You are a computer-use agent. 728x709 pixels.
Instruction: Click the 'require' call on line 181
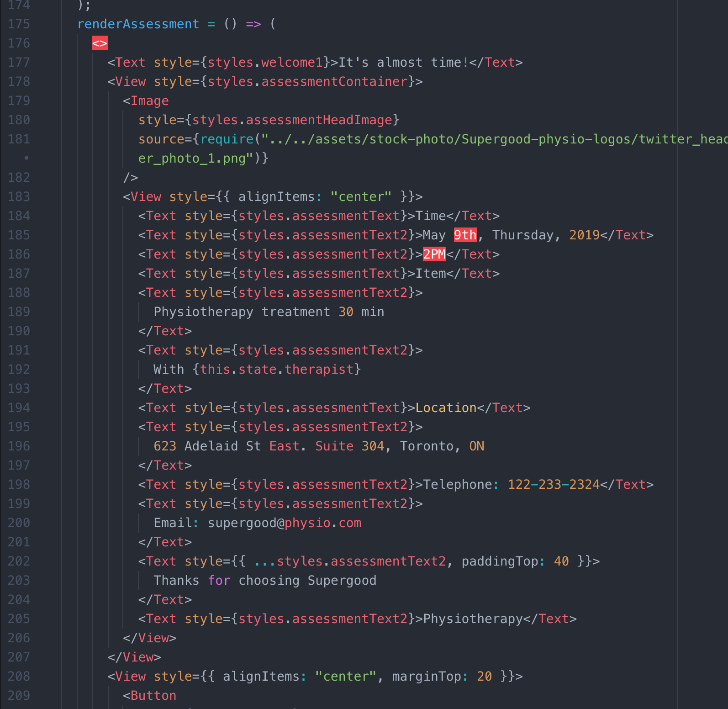(x=227, y=139)
